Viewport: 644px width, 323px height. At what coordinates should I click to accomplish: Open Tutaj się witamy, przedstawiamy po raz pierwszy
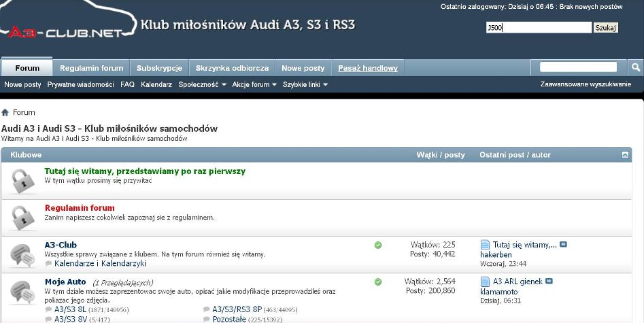point(145,171)
